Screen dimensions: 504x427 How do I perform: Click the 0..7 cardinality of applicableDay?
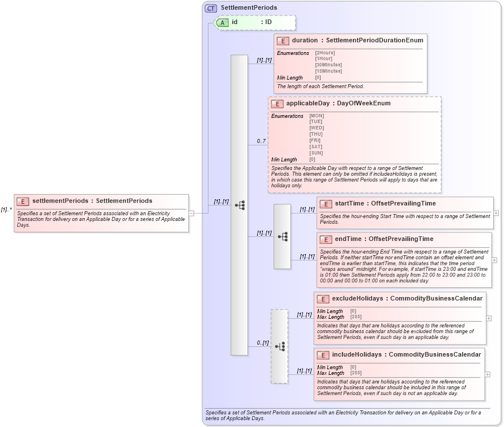261,141
